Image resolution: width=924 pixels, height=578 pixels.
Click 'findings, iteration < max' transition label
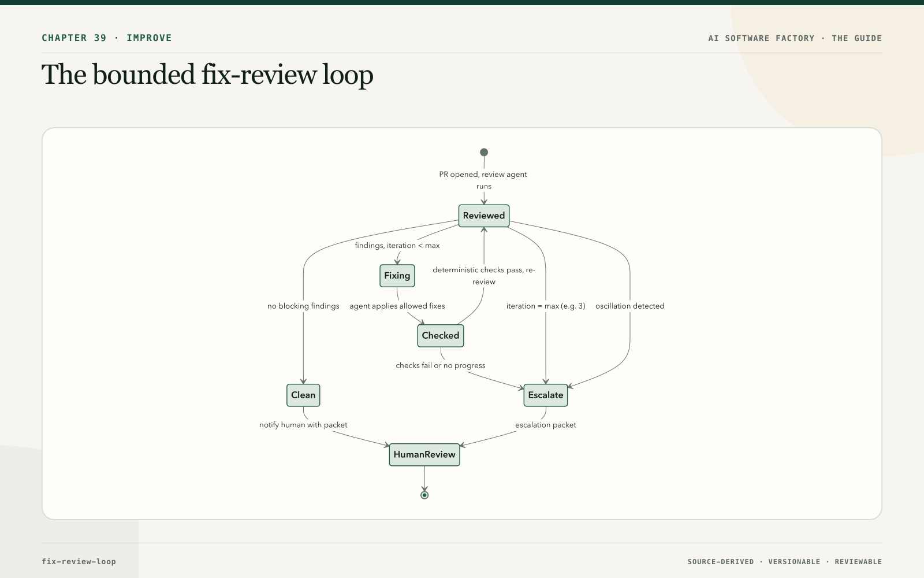397,246
